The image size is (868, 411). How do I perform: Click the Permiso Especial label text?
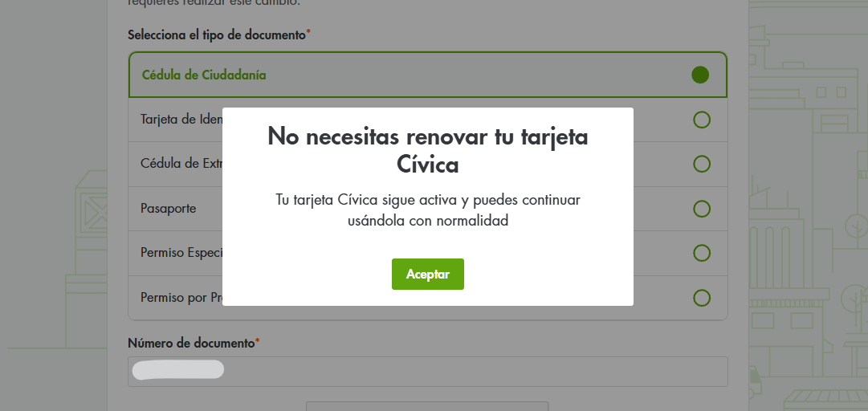click(181, 254)
